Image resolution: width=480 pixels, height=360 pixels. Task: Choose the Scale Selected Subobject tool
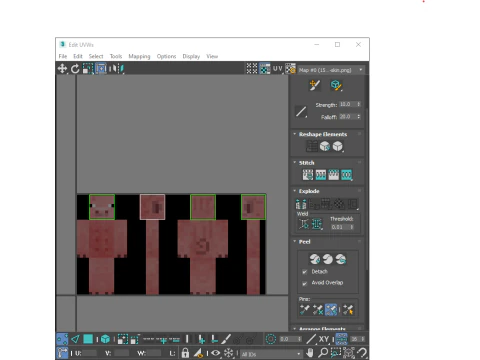88,69
